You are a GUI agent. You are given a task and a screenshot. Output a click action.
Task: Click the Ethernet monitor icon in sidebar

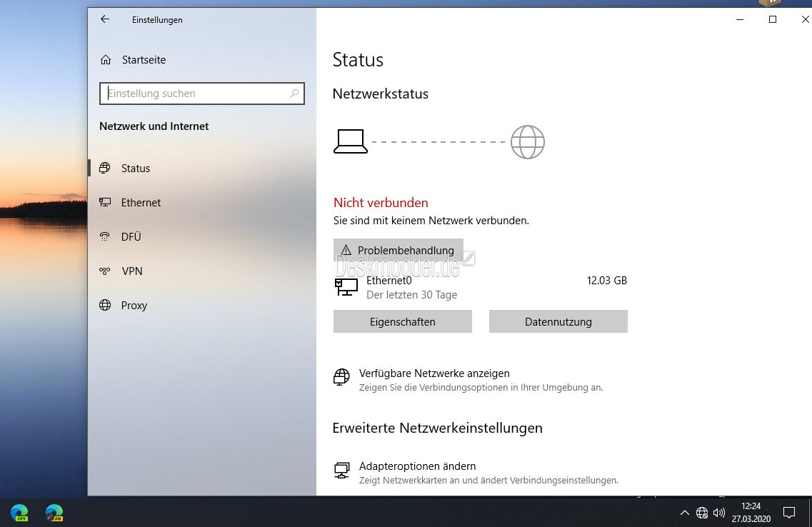click(x=105, y=202)
